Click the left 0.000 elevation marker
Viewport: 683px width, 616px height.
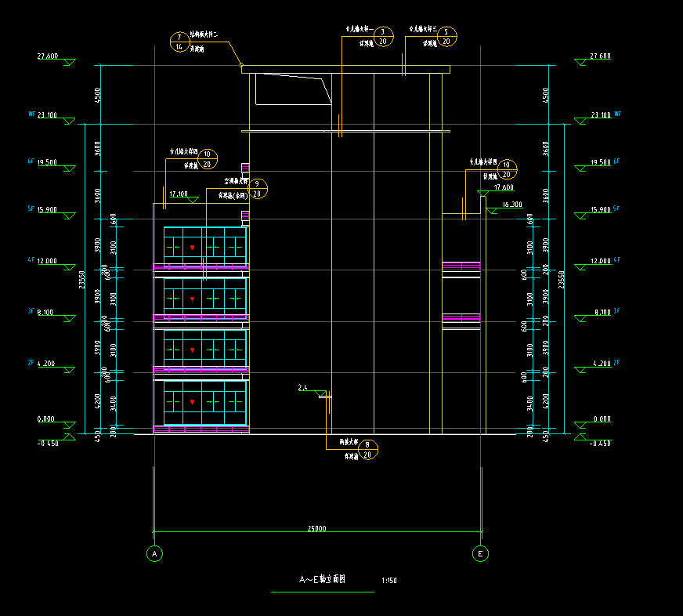click(48, 419)
